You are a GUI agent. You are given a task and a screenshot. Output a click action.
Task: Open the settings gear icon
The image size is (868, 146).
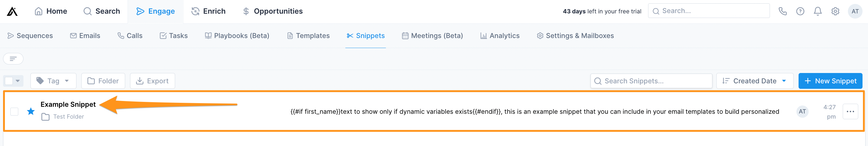[835, 12]
